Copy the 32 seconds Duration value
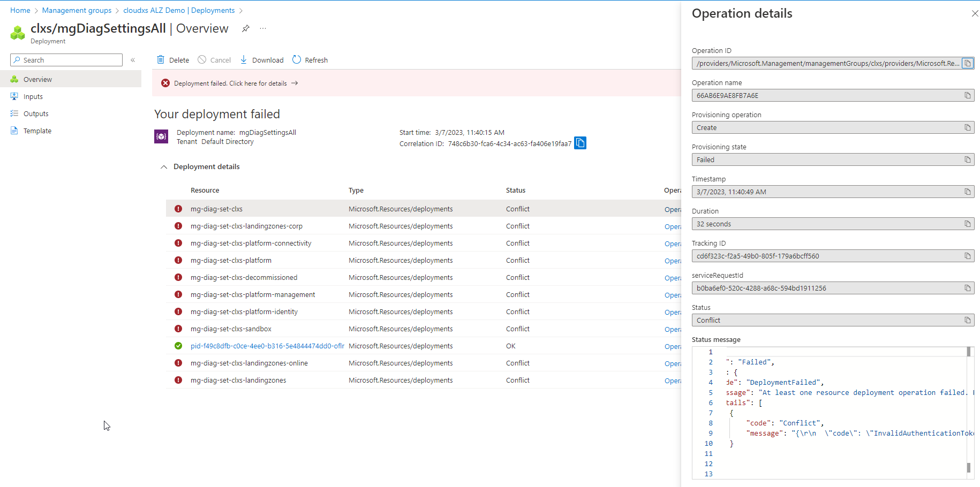Screen dimensions: 980x487 [968, 224]
